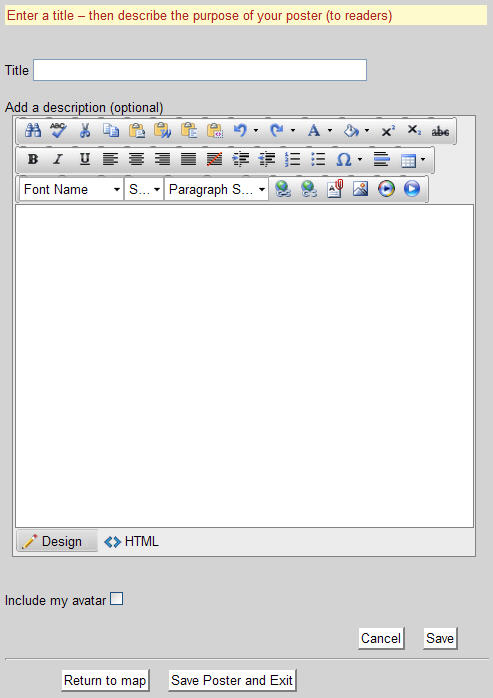Open the Image Manager icon

pos(360,189)
